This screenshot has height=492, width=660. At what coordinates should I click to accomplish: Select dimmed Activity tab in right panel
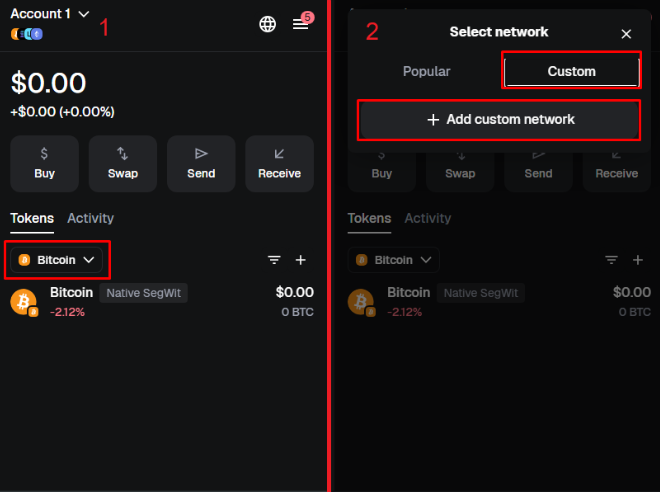click(428, 218)
